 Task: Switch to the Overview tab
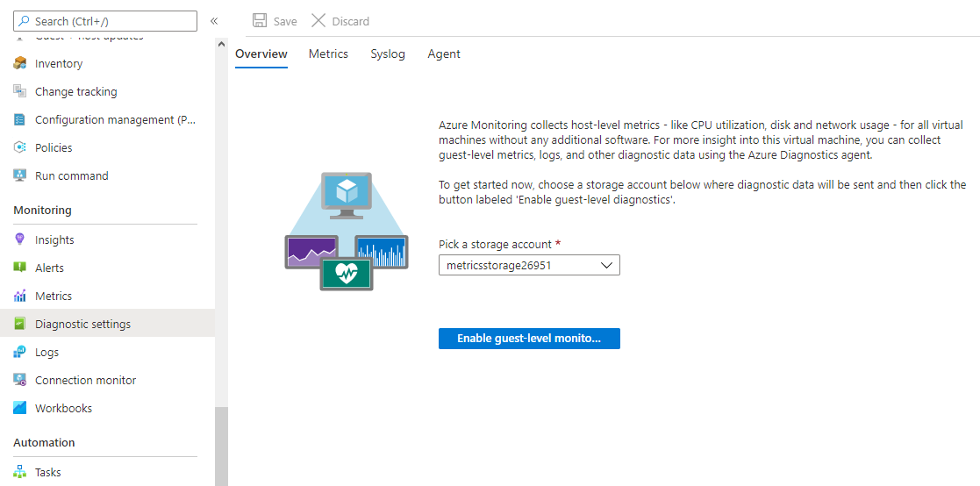coord(261,54)
